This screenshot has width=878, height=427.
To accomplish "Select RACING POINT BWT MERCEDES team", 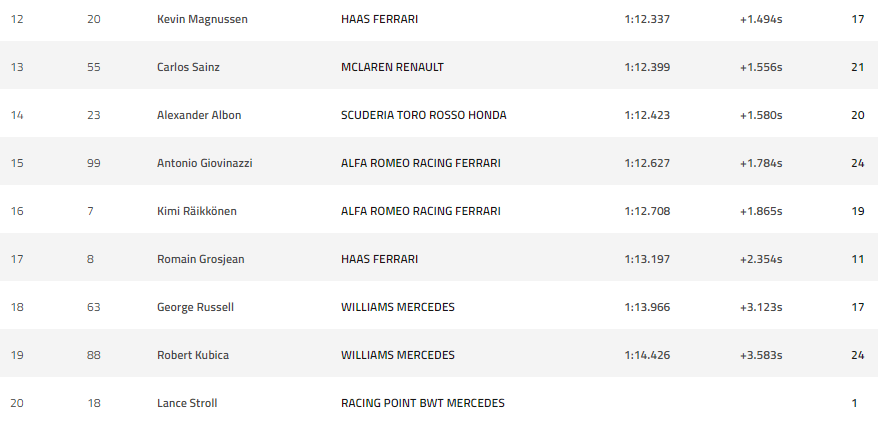I will (x=422, y=403).
